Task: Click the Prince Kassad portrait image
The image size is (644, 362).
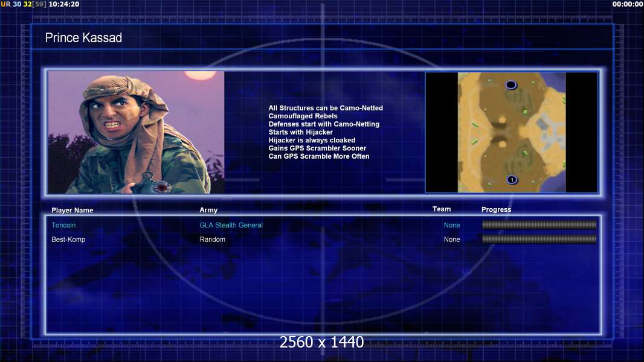Action: tap(136, 132)
